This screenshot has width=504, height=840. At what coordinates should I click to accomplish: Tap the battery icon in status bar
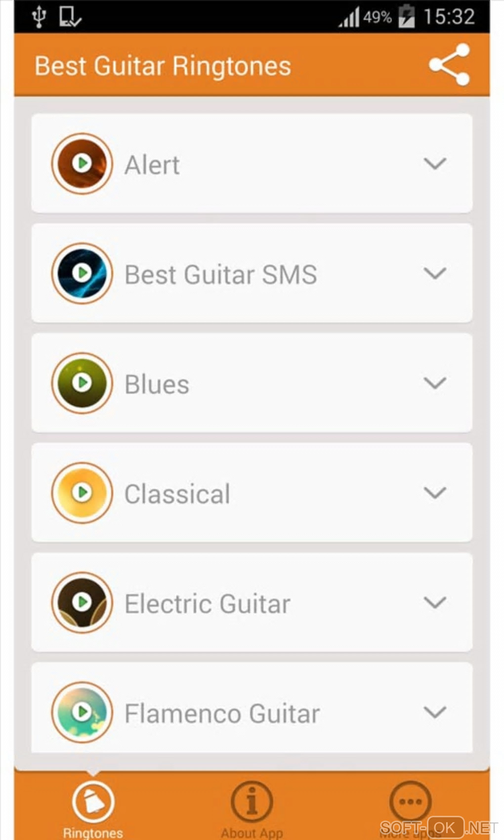[407, 16]
